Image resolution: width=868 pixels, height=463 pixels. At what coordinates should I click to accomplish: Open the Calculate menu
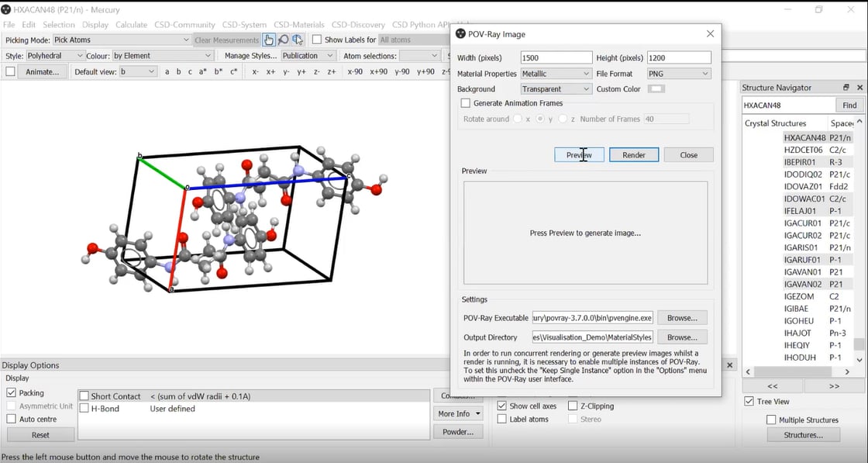132,25
